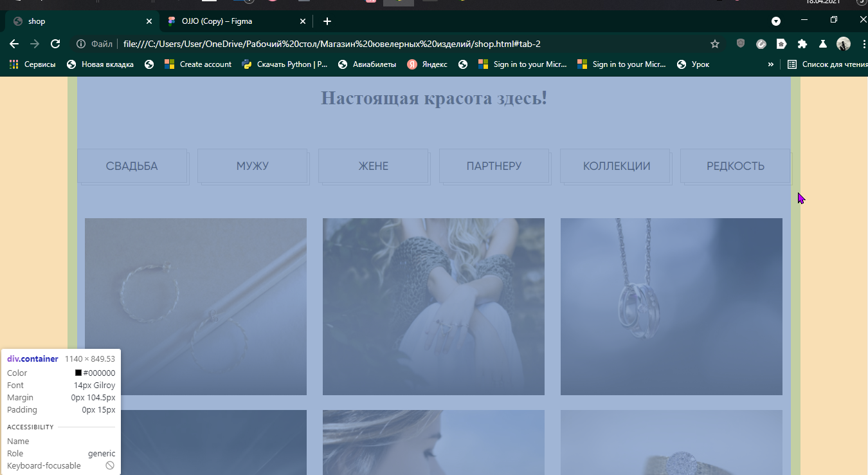Open the Create account bookmark
This screenshot has height=475, width=868.
[198, 64]
